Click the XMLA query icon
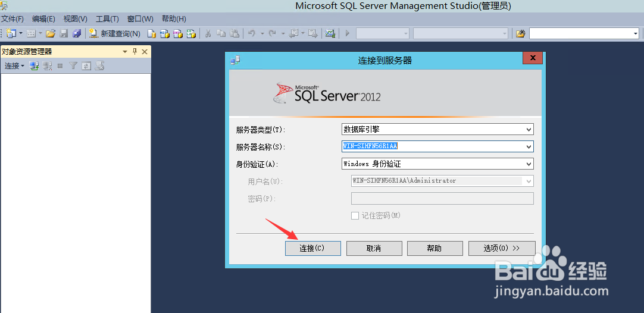Screen dimensions: 644x313 point(191,34)
